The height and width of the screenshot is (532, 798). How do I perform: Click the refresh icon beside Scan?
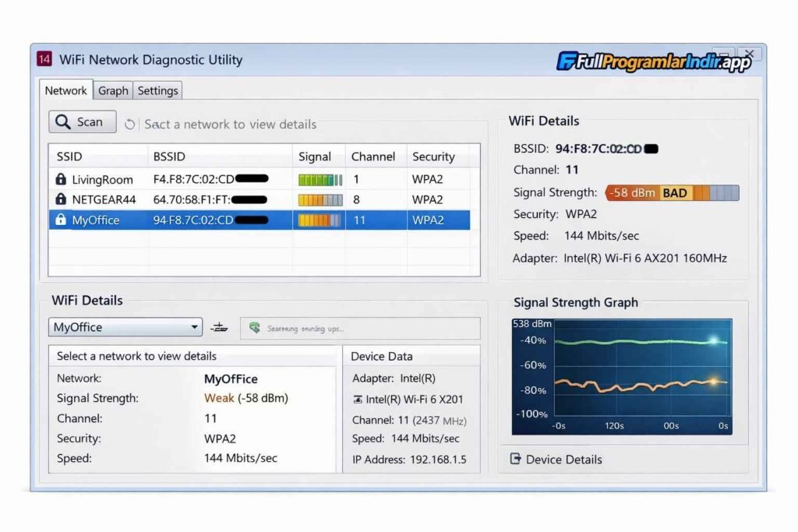[130, 125]
